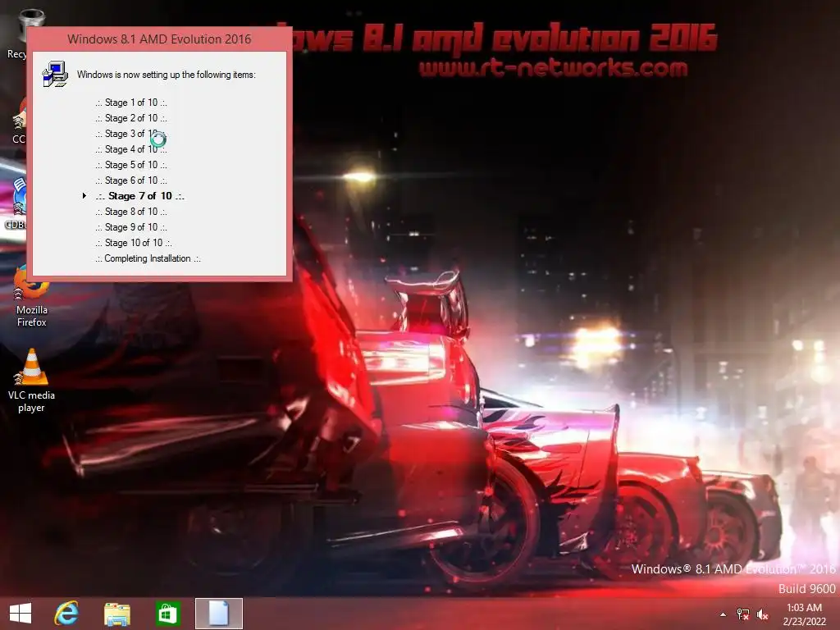Click the bold 'Stage 7 of 10' line
Screen dimensions: 840x630
click(139, 196)
